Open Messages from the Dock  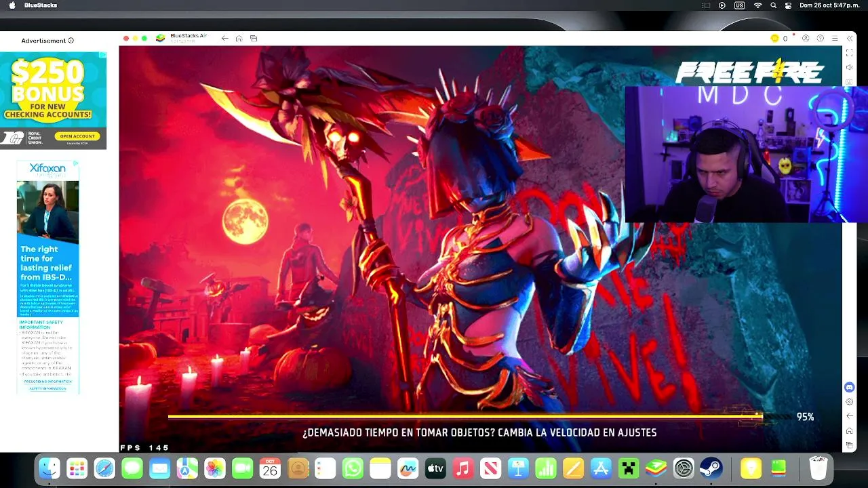tap(132, 468)
